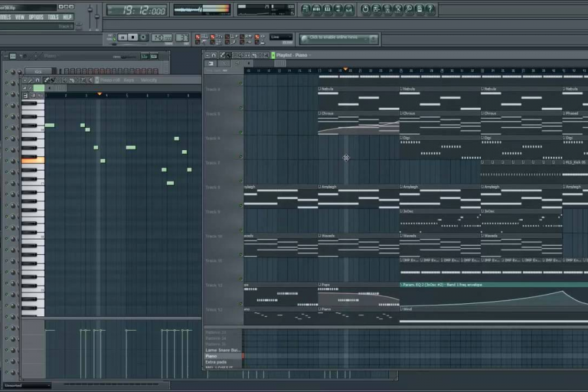Select the Paint brush tool in Piano roll

click(x=52, y=80)
